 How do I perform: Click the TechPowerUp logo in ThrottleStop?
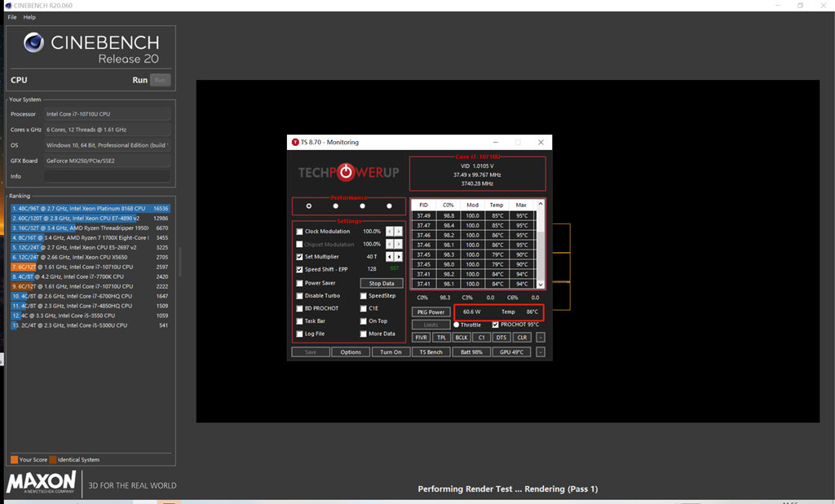[x=348, y=172]
